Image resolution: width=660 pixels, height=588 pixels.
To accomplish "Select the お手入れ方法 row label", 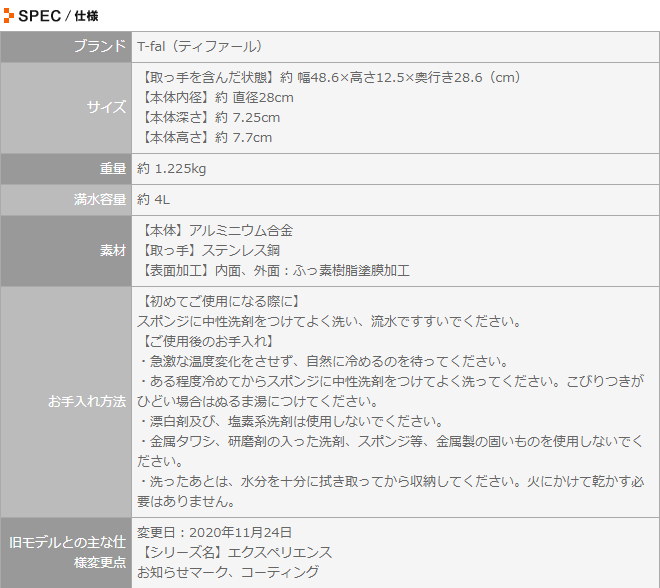I will tap(87, 401).
